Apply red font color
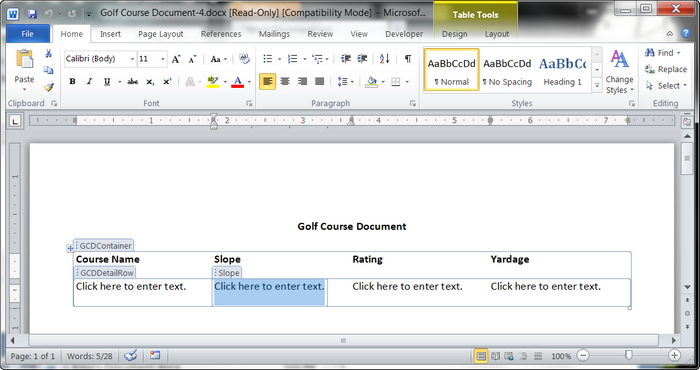 (x=238, y=82)
